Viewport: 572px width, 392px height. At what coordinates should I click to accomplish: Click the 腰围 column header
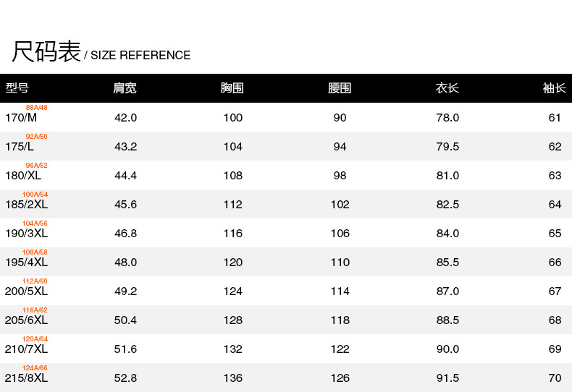(340, 88)
